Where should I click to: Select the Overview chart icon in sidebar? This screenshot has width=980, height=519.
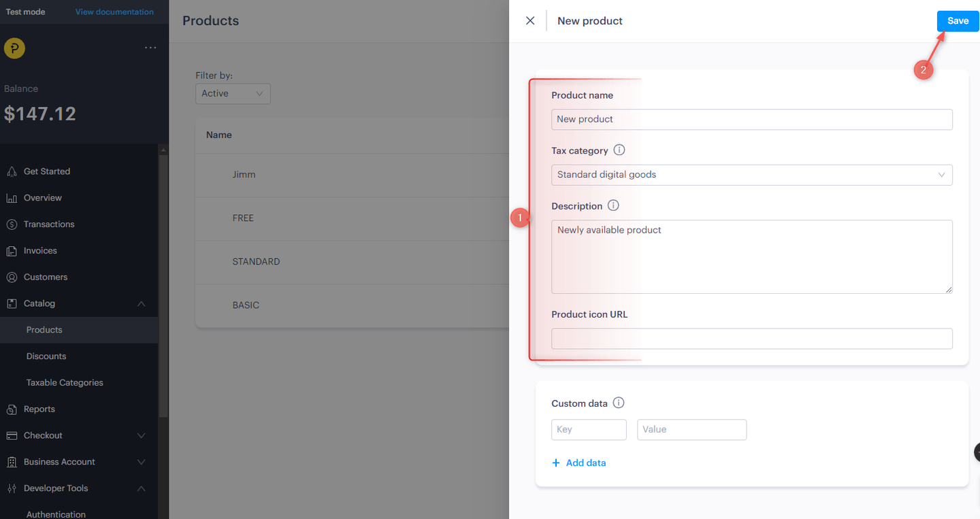[12, 197]
